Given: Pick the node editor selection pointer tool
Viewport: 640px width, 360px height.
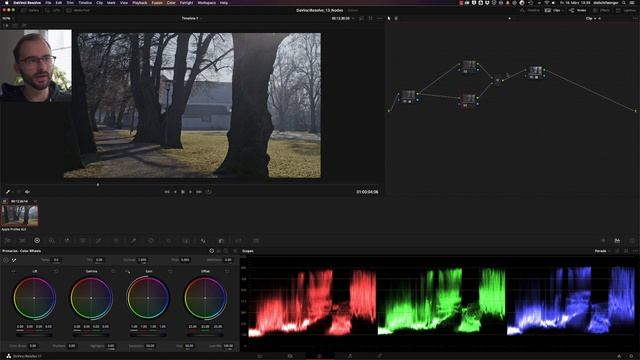Looking at the screenshot, I should pos(389,18).
